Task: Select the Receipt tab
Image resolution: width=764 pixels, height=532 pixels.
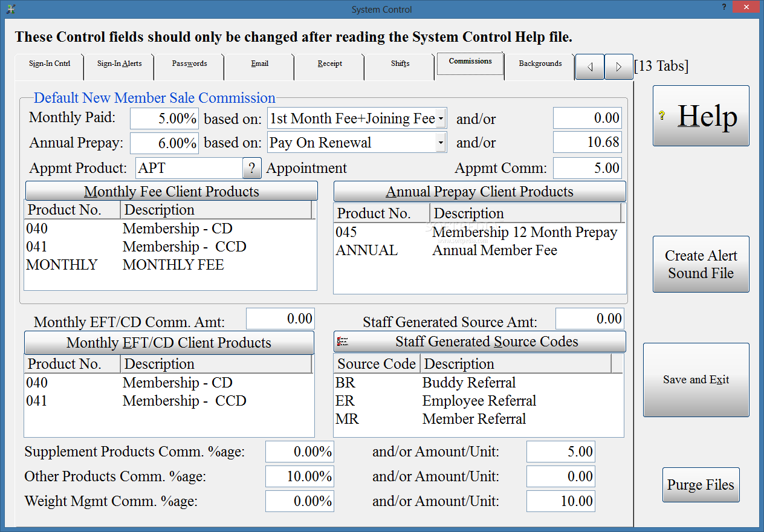Action: click(x=329, y=66)
